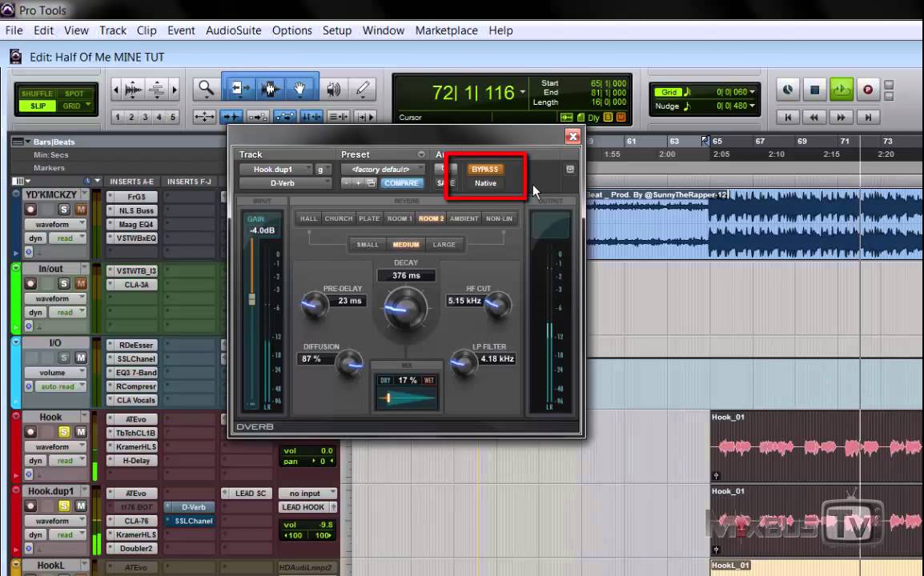Click the DECAY knob

405,308
